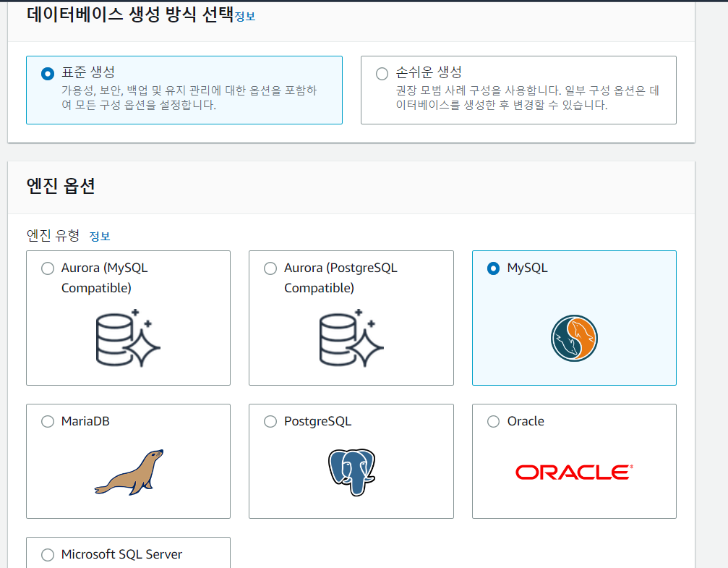The height and width of the screenshot is (568, 728).
Task: Click the 표준 생성 title text
Action: (x=88, y=72)
